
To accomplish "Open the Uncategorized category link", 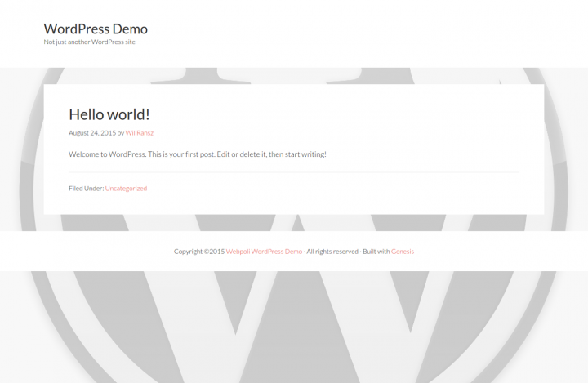I will click(x=126, y=189).
